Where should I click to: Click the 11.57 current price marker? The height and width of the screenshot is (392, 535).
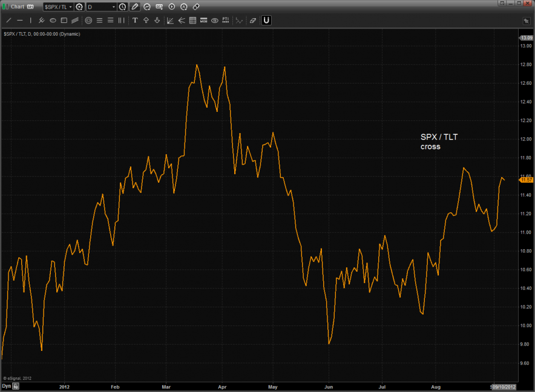525,180
